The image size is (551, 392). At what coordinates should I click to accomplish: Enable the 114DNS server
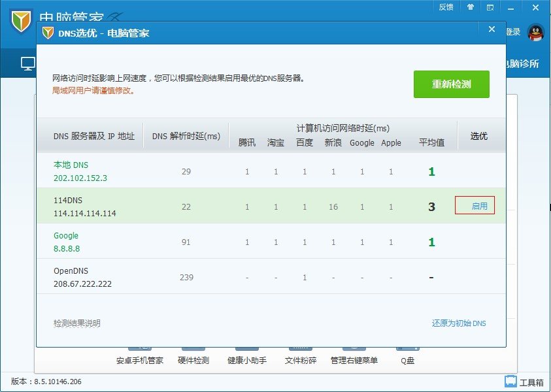[475, 204]
